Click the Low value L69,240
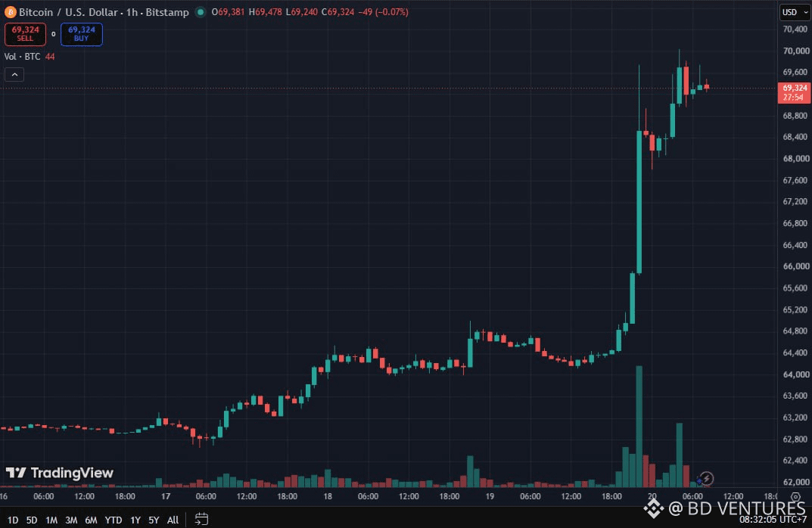The image size is (812, 528). pos(301,12)
